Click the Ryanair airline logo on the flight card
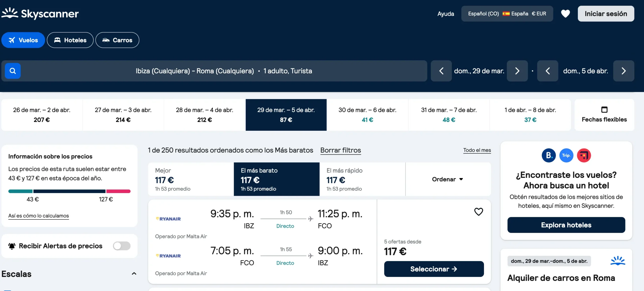The image size is (644, 291). (168, 219)
